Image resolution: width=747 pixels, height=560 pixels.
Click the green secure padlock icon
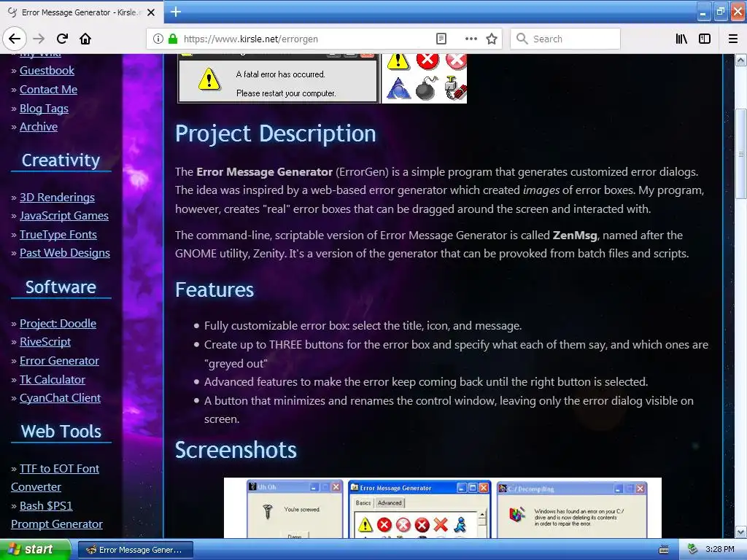[x=172, y=39]
